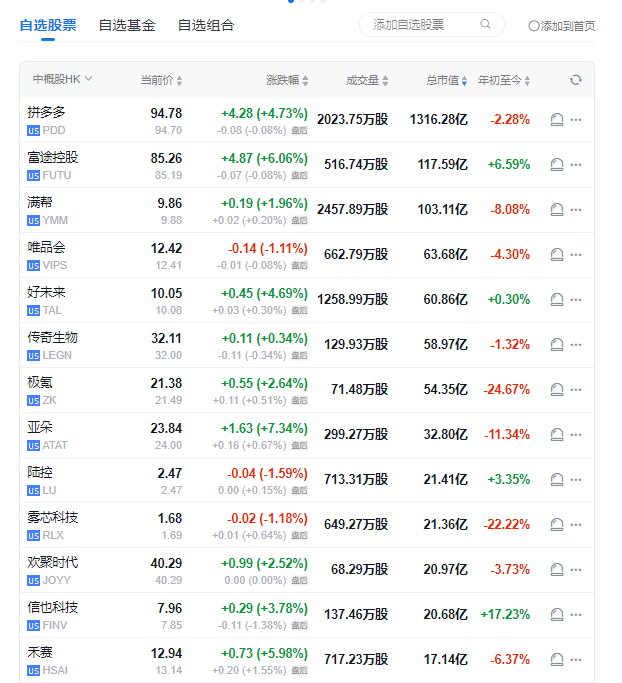Open more options for 唯品会
This screenshot has height=683, width=622.
576,254
